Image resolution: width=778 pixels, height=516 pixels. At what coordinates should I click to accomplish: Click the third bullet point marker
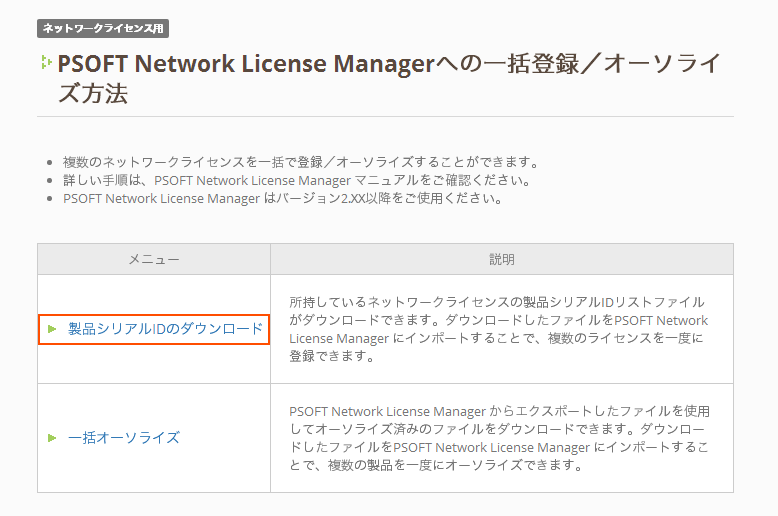coord(50,199)
